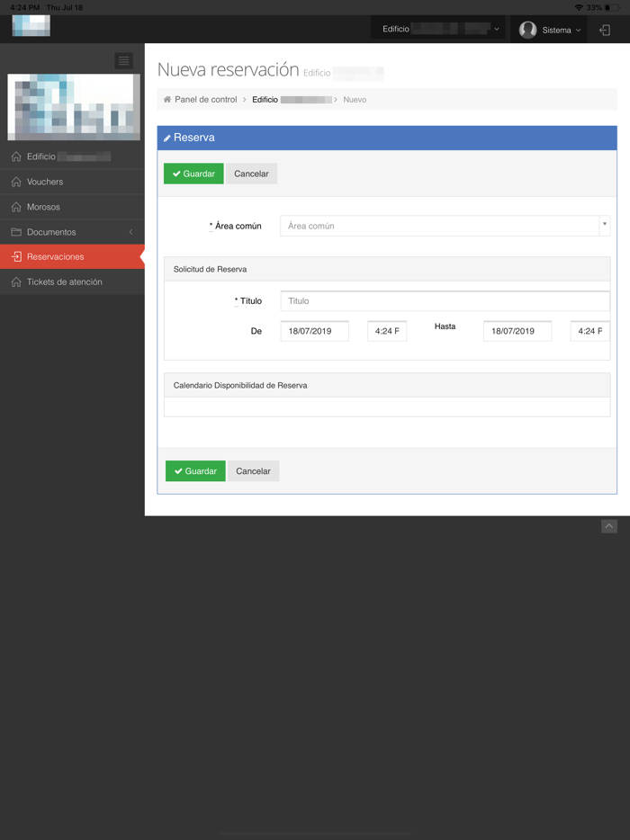Click the Sistema user avatar
This screenshot has height=840, width=630.
[x=528, y=30]
